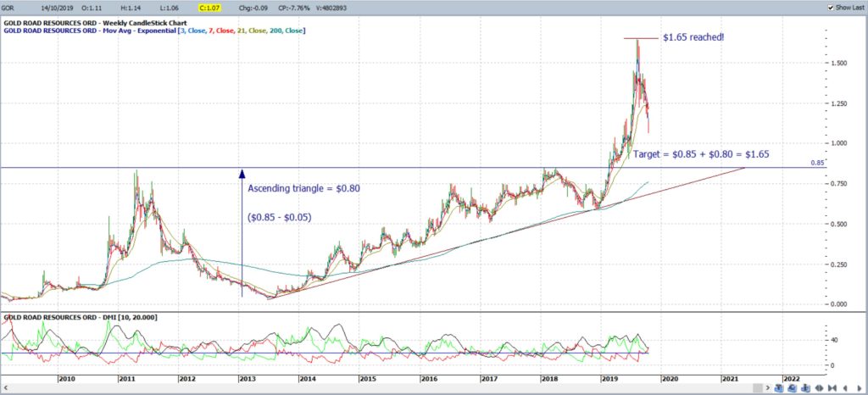The image size is (868, 395).
Task: Select the vertical blue measurement arrow at 2013
Action: coord(242,233)
